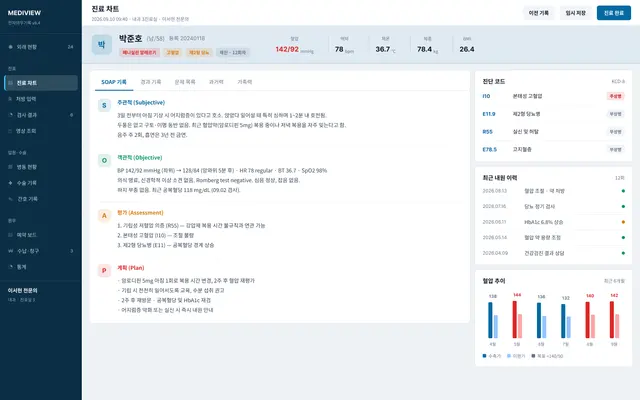Click orange status dot for HbA1c 6.8% visit

click(x=623, y=222)
